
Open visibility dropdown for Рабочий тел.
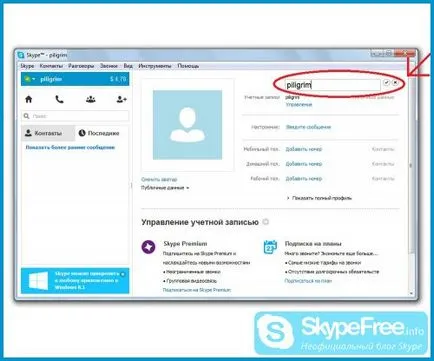[383, 178]
